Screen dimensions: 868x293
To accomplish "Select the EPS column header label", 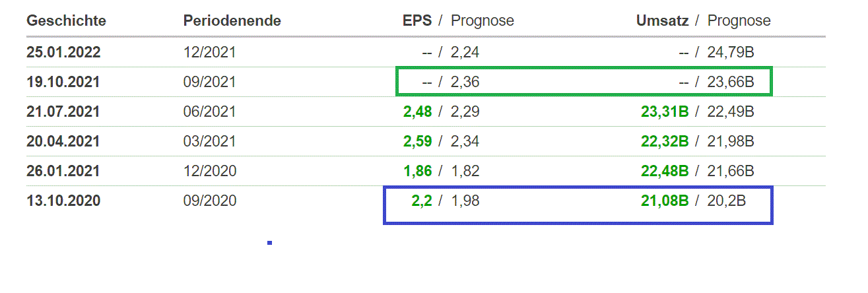I will (x=417, y=21).
